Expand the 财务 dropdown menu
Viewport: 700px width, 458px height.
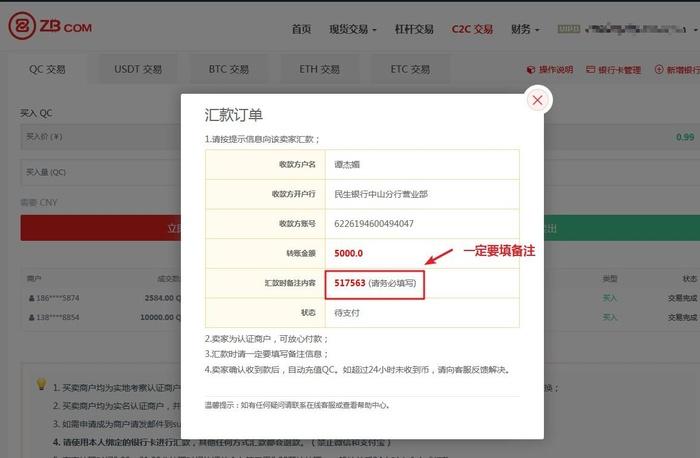click(523, 29)
